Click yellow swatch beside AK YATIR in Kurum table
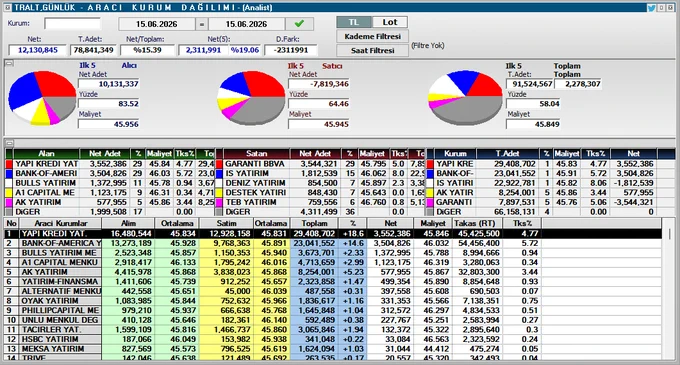The image size is (680, 365). [x=430, y=193]
